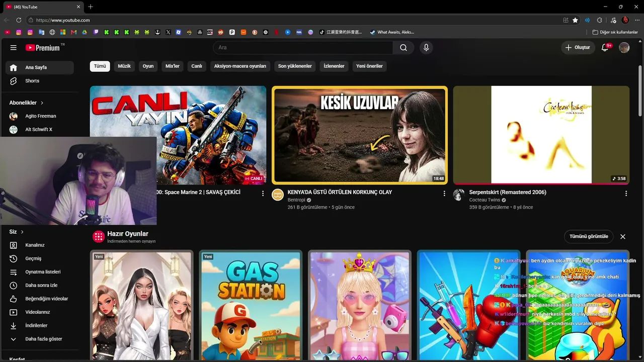Select the Mix'ler filter chip
Viewport: 644px width, 362px height.
click(173, 66)
